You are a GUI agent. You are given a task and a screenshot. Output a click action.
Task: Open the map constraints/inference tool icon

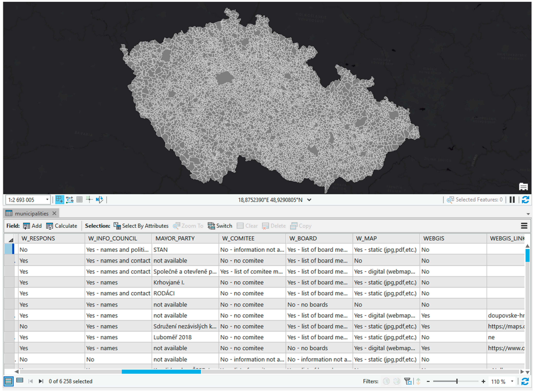coord(70,200)
